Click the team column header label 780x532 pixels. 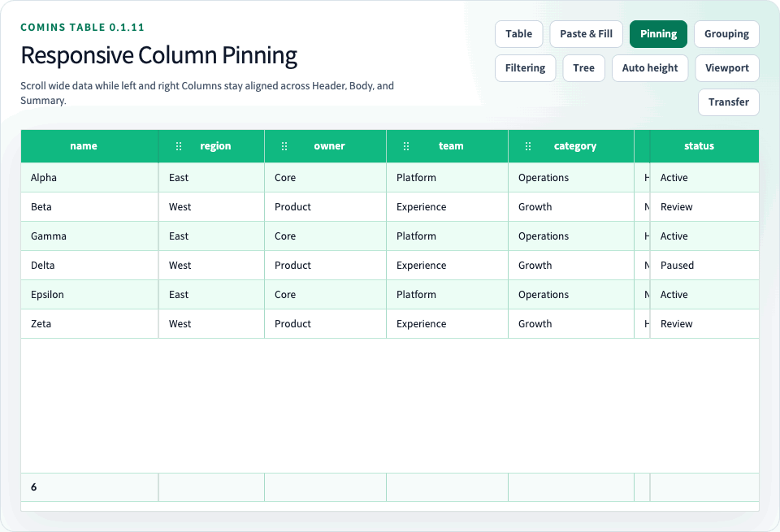pos(451,146)
